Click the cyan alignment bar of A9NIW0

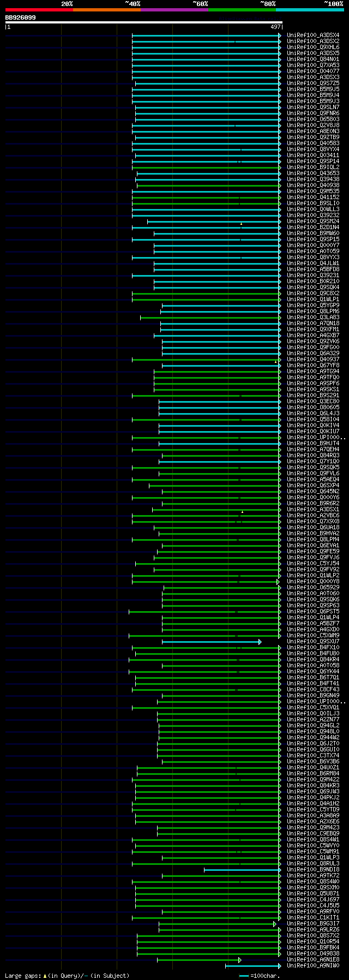tap(253, 966)
